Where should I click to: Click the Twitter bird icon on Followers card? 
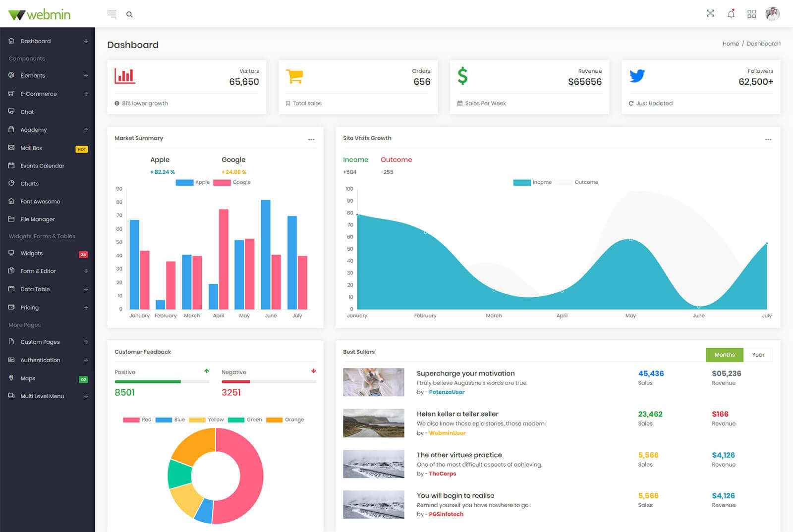point(637,76)
